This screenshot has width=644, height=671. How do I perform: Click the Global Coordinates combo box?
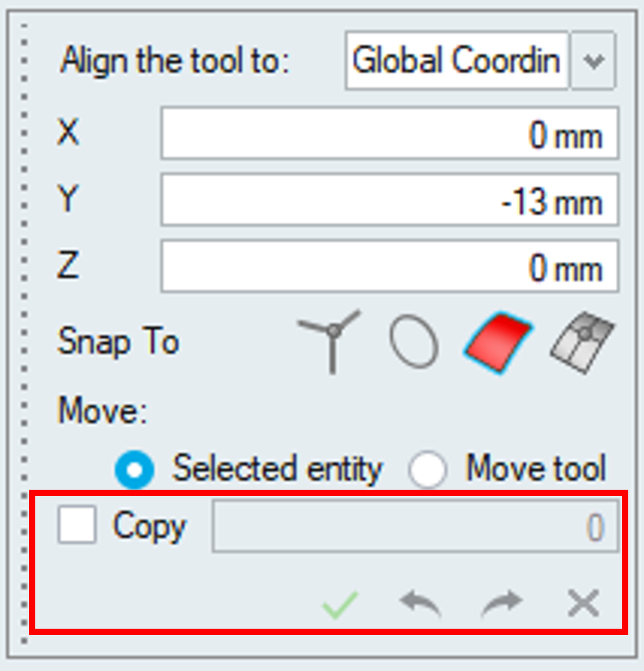click(x=457, y=62)
